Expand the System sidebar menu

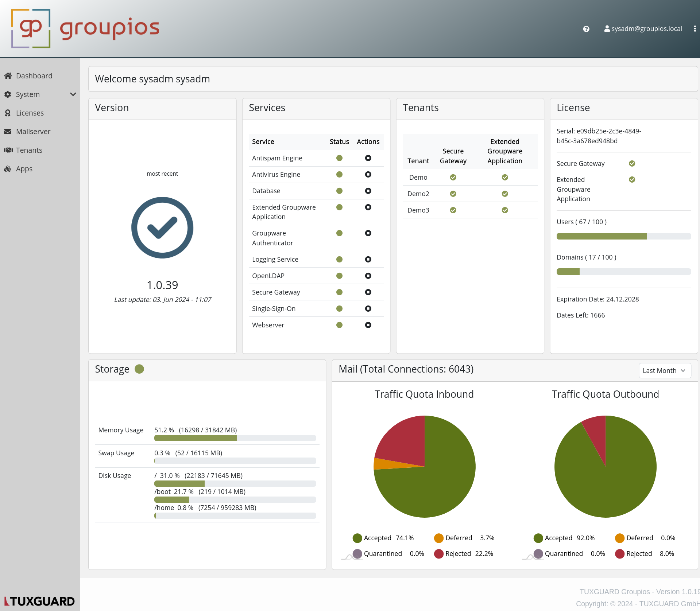[x=40, y=94]
